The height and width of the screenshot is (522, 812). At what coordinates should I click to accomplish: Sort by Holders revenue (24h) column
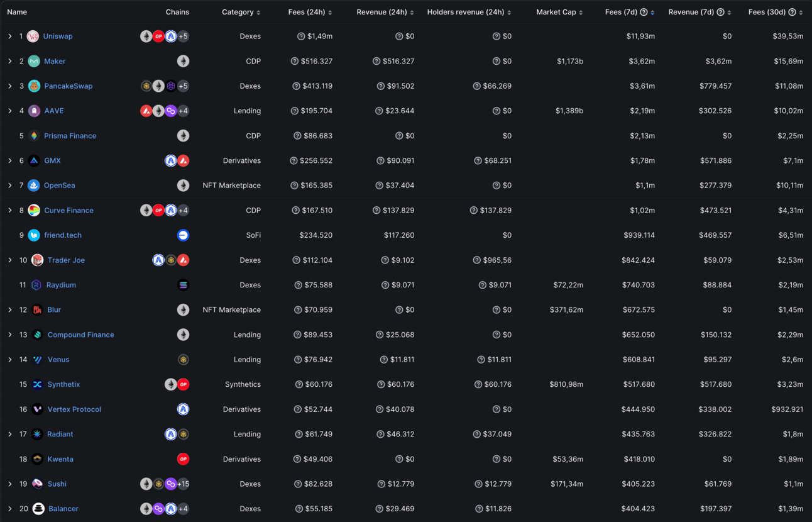coord(469,12)
